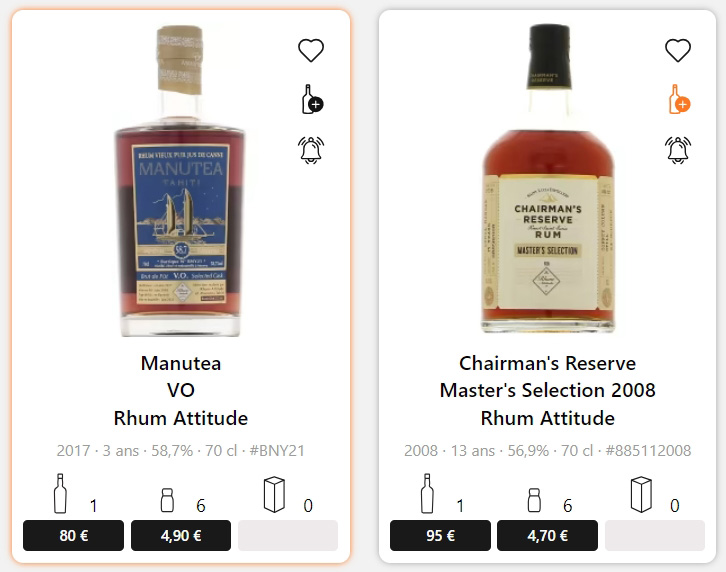
Task: Buy Chairman's Reserve bottle for 95 €
Action: click(440, 535)
